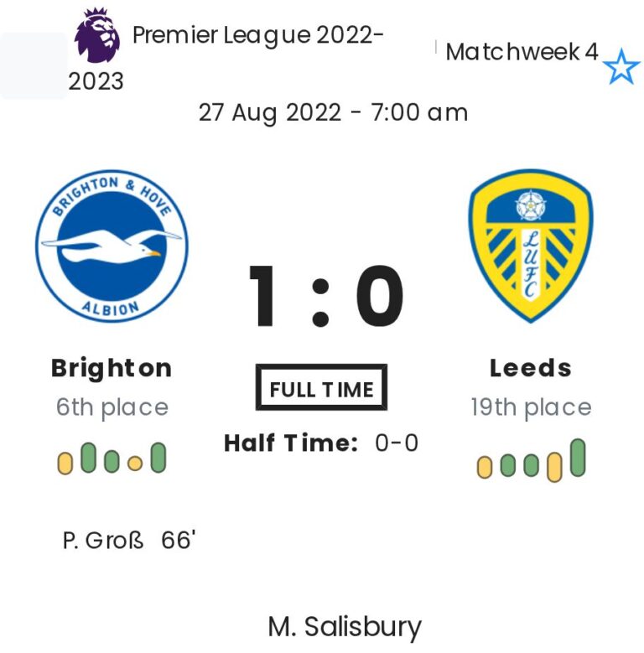
Task: Click the 1 : 0 final score
Action: (325, 297)
